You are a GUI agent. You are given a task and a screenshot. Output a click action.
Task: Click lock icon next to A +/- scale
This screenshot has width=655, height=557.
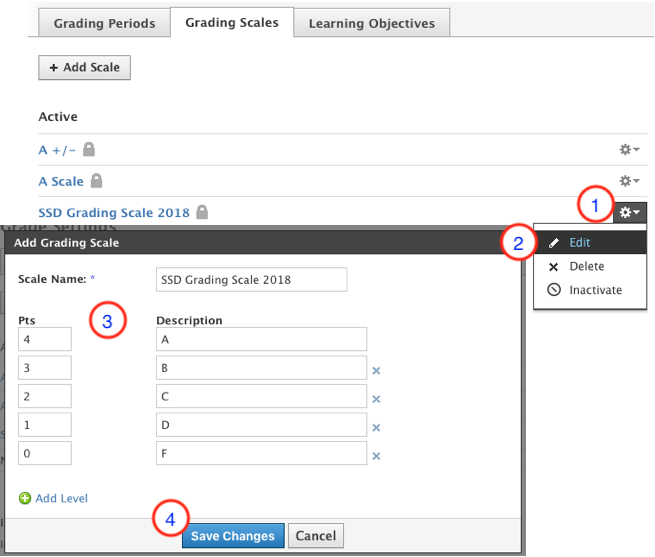(89, 150)
